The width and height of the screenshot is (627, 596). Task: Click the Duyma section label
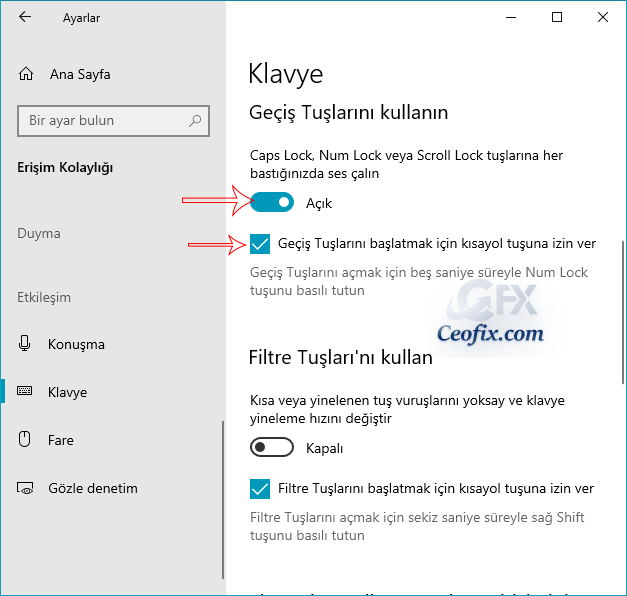(39, 233)
